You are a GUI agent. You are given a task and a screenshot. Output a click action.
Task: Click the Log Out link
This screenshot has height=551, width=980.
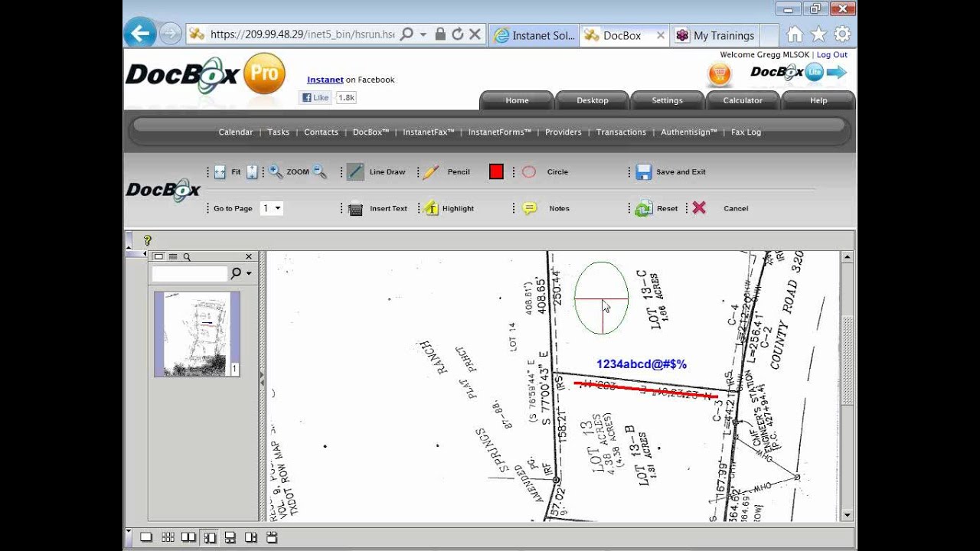(x=831, y=55)
